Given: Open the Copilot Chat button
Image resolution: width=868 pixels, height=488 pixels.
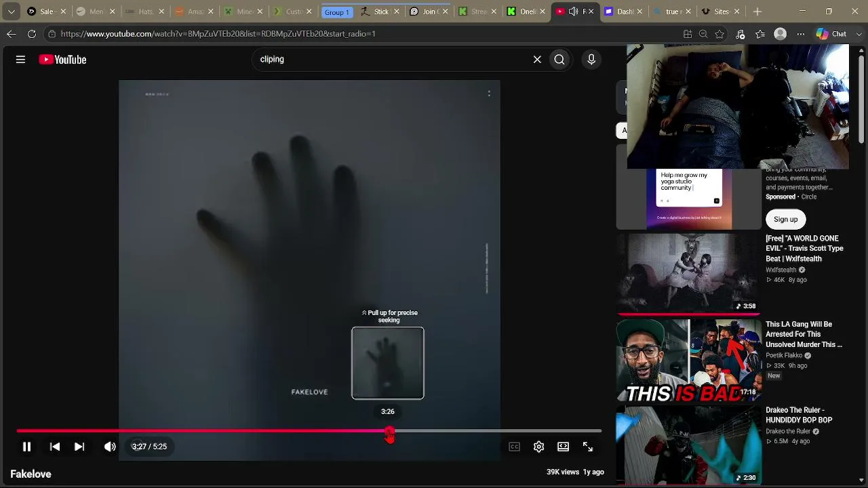Looking at the screenshot, I should point(832,34).
